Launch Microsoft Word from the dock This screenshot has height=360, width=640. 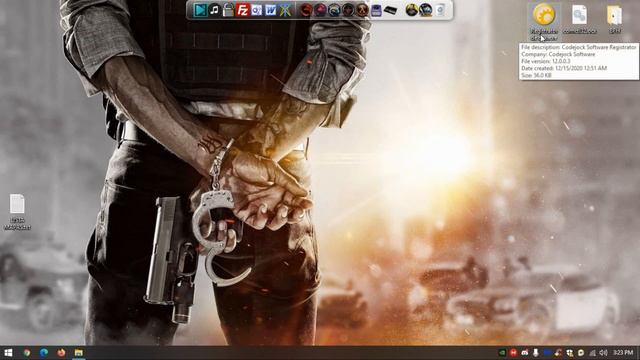point(271,10)
